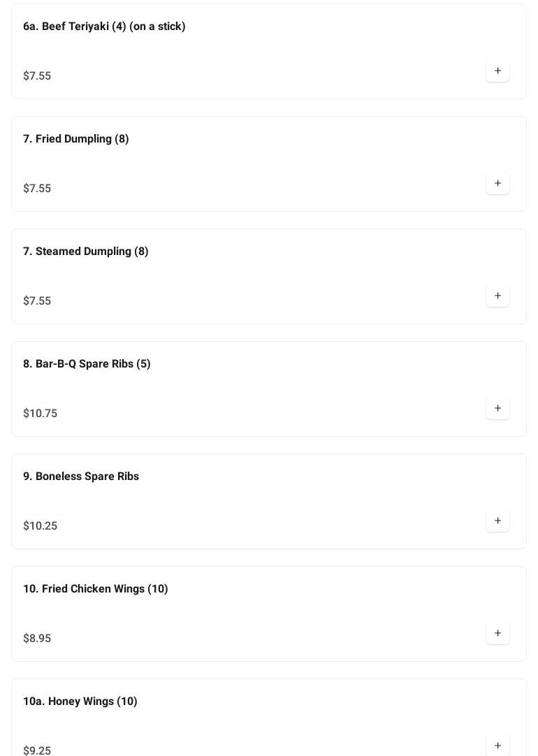Open the 6a. Beef Teriyaki item title
This screenshot has height=756, width=538.
[x=104, y=27]
